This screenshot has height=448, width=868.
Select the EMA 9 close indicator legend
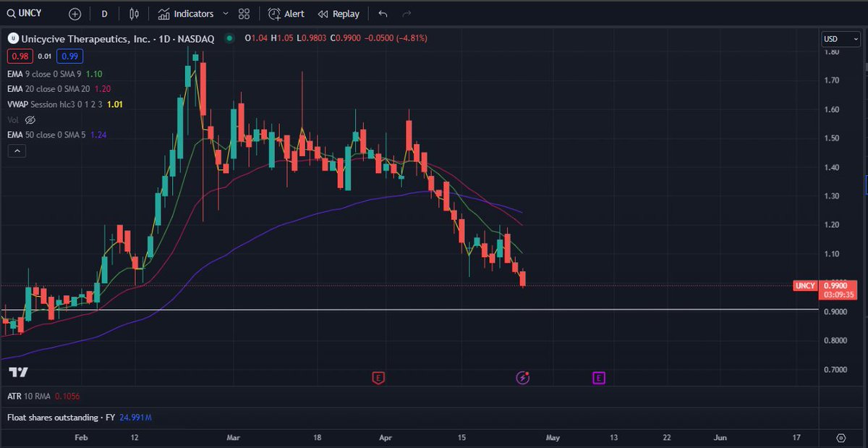pyautogui.click(x=44, y=74)
